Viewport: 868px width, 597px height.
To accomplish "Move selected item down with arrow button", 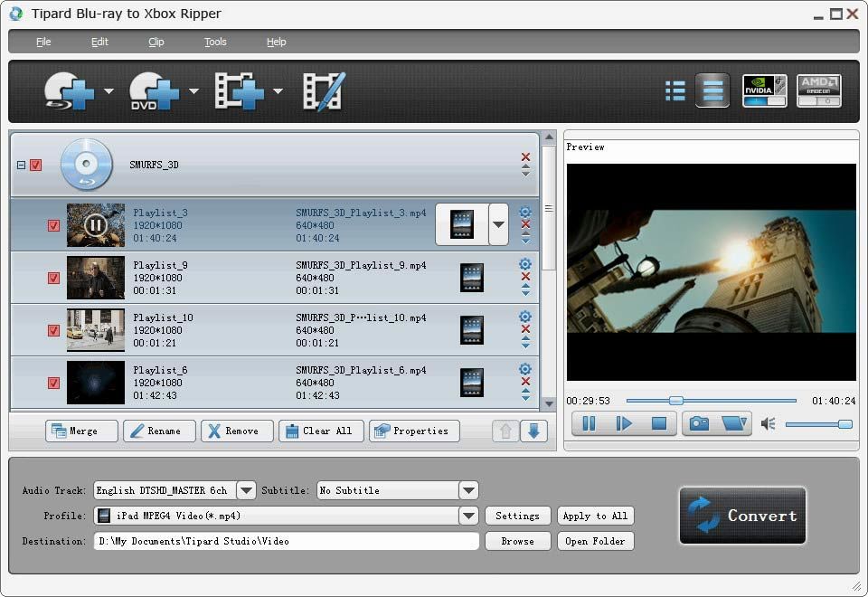I will 533,431.
